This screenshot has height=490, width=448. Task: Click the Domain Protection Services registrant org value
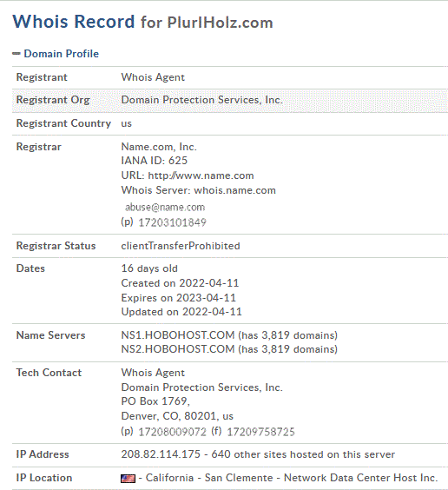[201, 100]
